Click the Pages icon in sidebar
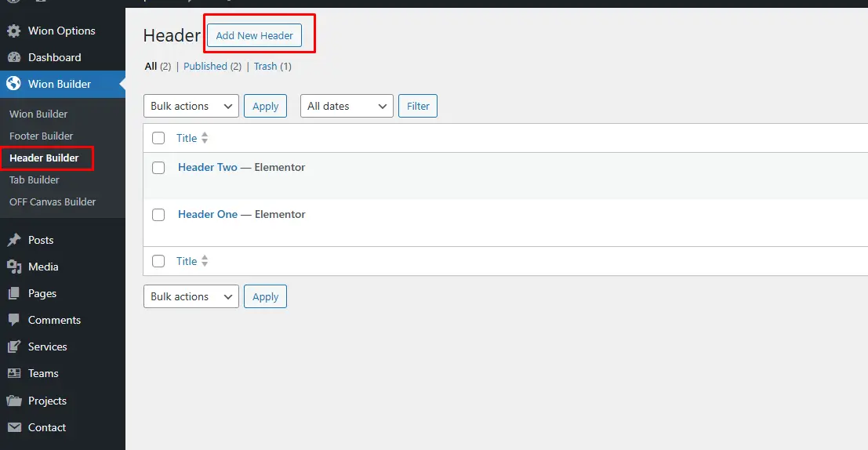The height and width of the screenshot is (450, 868). [x=14, y=293]
